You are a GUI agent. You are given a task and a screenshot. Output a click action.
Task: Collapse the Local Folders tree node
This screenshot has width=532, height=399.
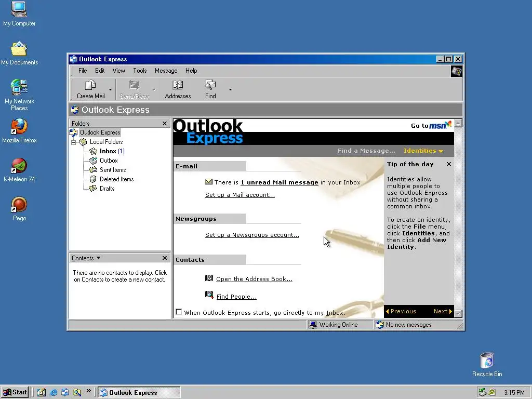point(73,142)
